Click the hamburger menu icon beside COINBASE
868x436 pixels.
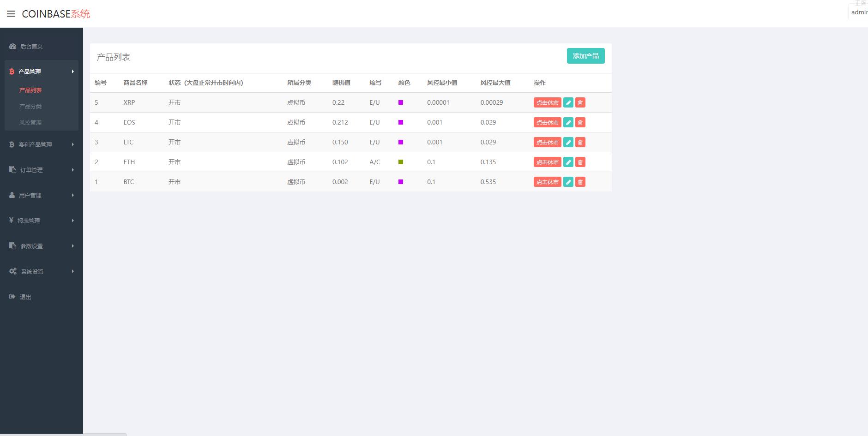pos(11,14)
